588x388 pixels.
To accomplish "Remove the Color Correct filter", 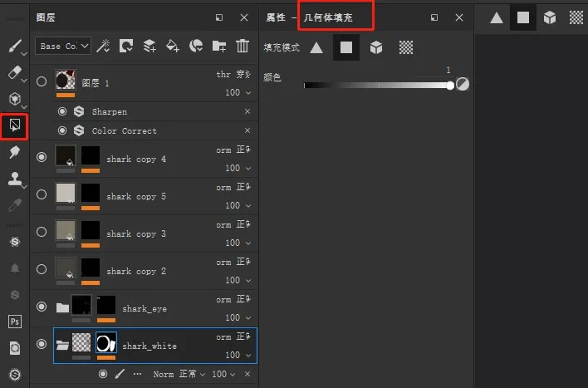I will 247,130.
